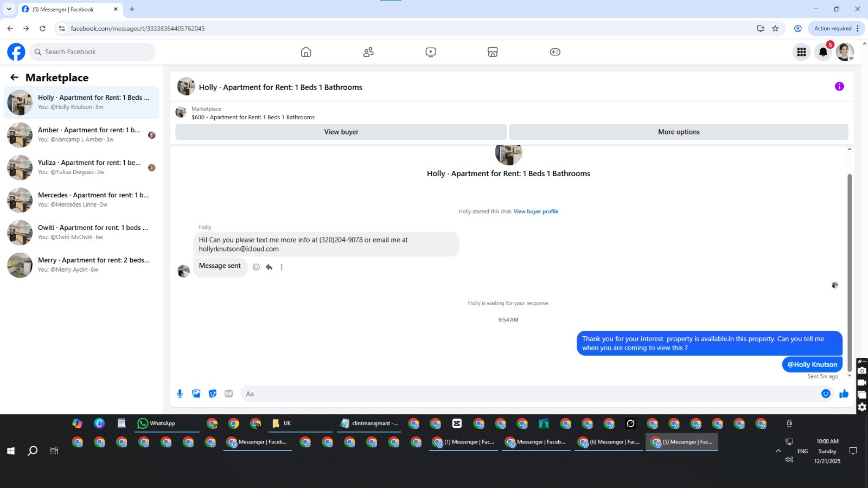Open the Chrome three-dot menu

(x=858, y=28)
